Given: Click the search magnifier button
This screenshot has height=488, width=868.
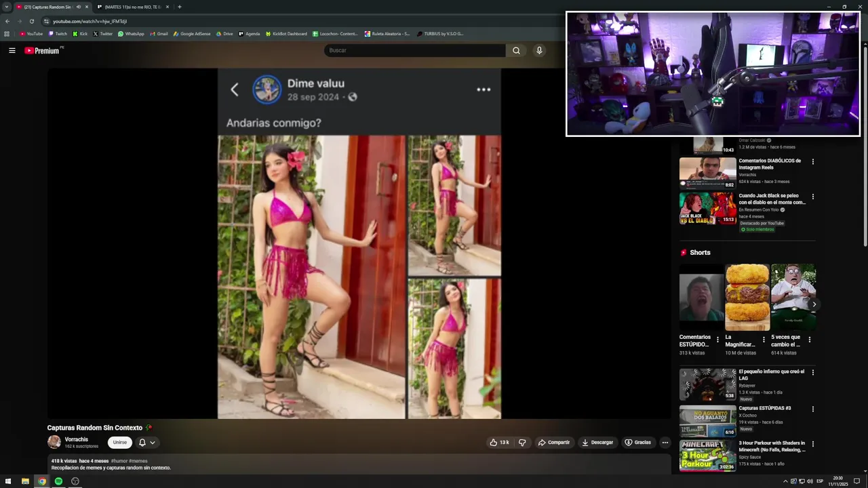Looking at the screenshot, I should 516,50.
